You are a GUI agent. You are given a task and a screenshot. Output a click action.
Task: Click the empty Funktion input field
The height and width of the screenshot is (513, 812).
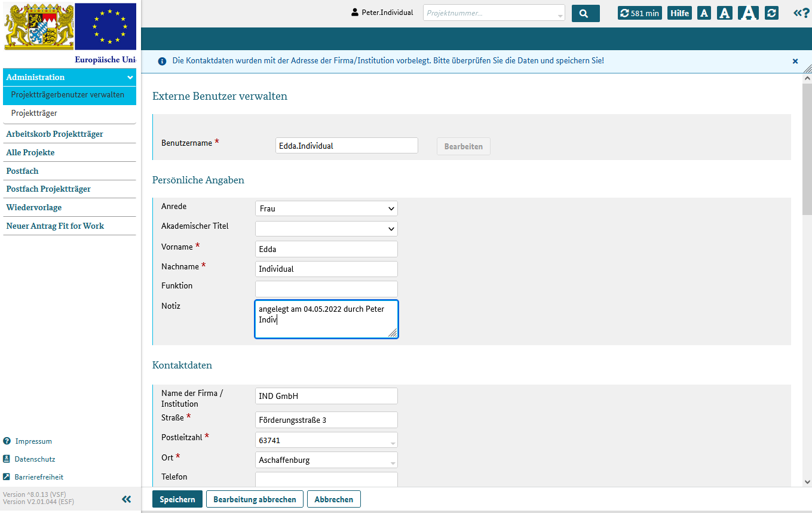coord(326,289)
